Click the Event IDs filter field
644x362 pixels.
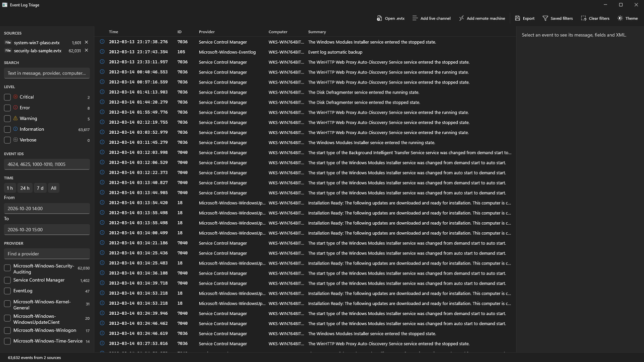point(47,164)
